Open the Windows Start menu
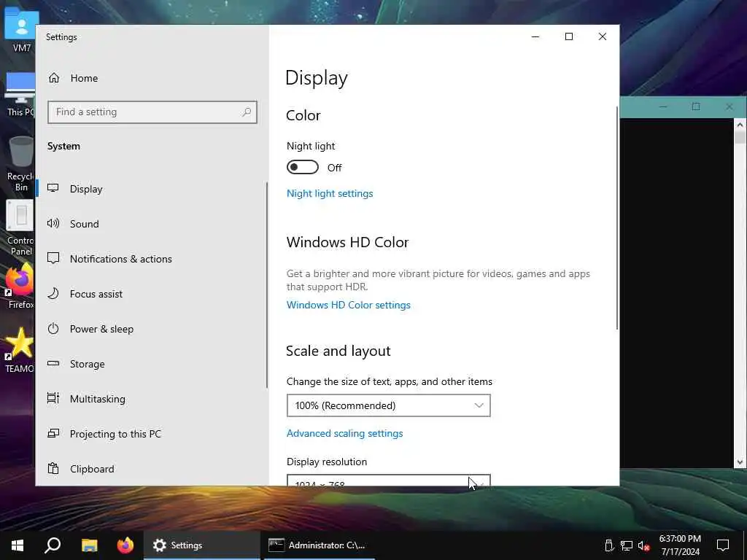This screenshot has height=560, width=747. (18, 545)
